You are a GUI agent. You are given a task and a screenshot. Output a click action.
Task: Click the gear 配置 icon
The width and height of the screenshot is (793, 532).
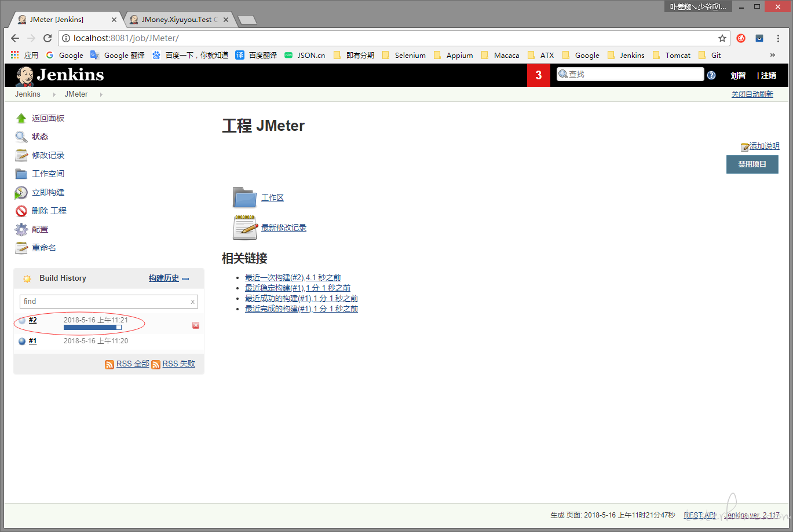point(21,229)
